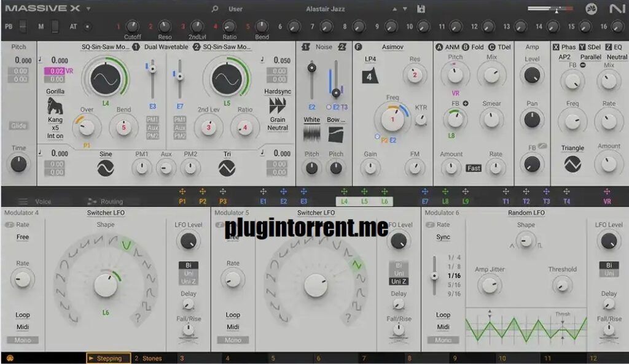Click the sync rate slider in Modulator 6
629x364 pixels.
(x=434, y=276)
